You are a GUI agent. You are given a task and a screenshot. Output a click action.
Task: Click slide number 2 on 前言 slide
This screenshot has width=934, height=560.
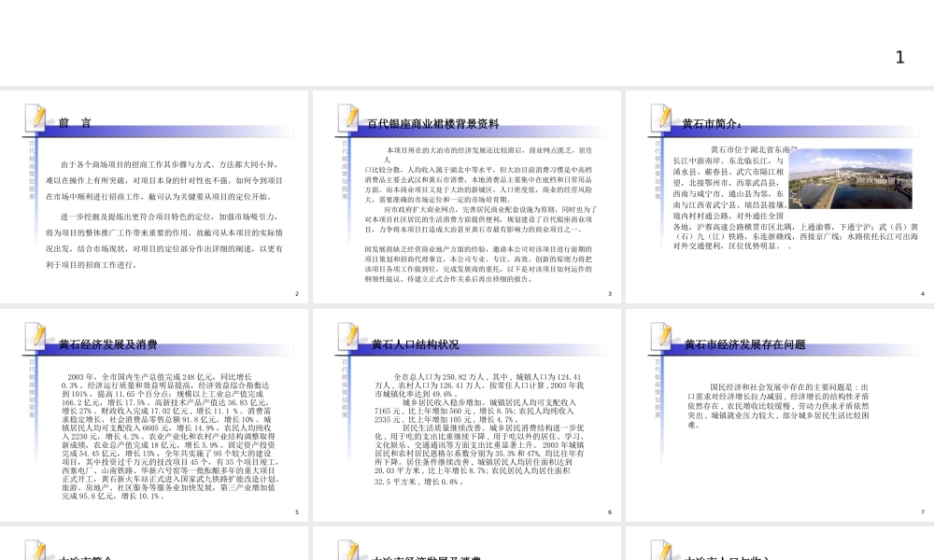coord(297,294)
